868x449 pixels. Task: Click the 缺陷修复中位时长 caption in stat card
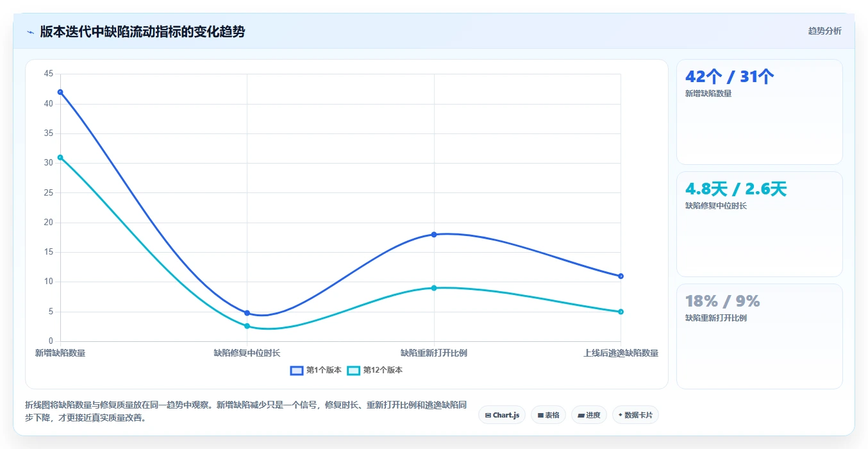coord(716,206)
